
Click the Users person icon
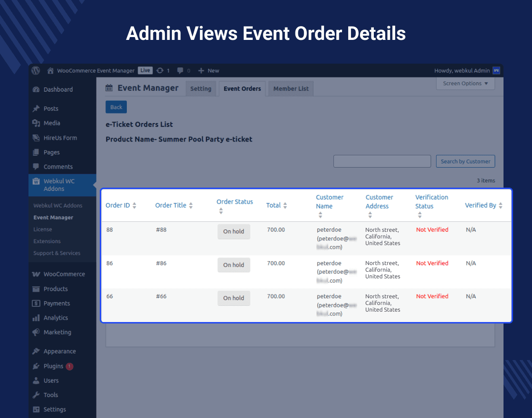click(x=36, y=380)
